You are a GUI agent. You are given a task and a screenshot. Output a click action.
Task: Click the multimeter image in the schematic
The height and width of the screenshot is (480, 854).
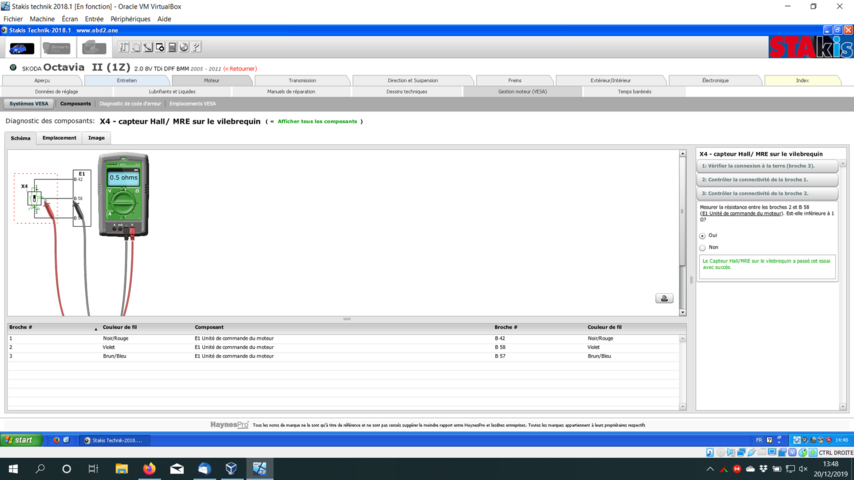tap(124, 195)
